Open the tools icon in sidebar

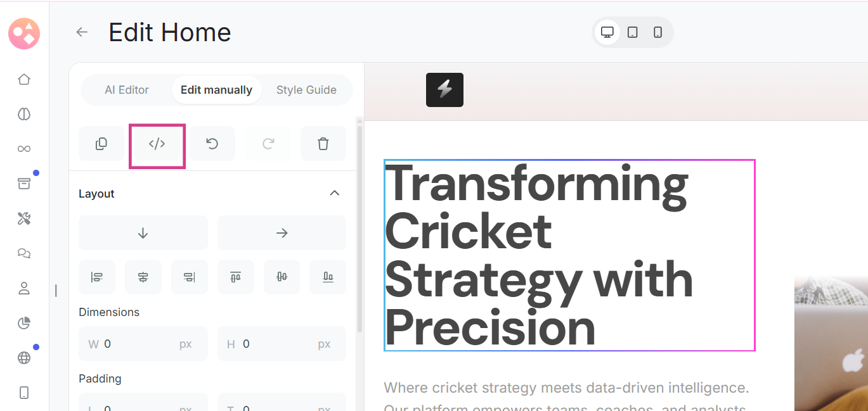(x=24, y=218)
